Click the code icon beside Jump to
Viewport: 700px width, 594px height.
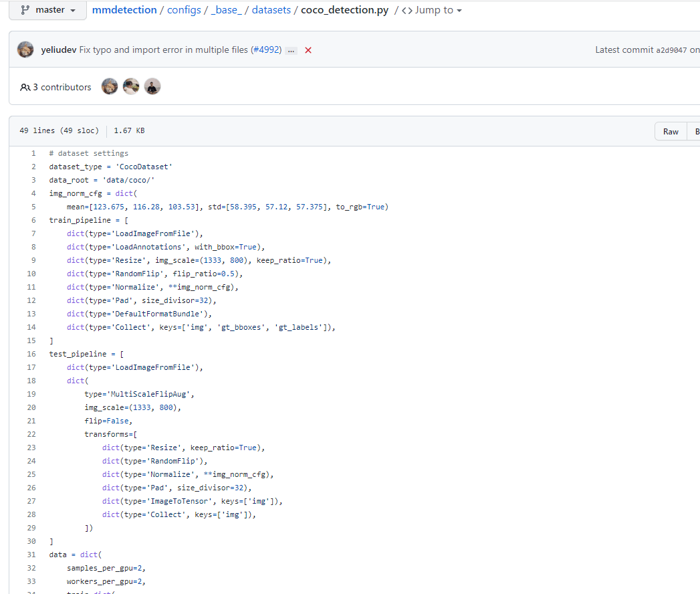[x=408, y=10]
